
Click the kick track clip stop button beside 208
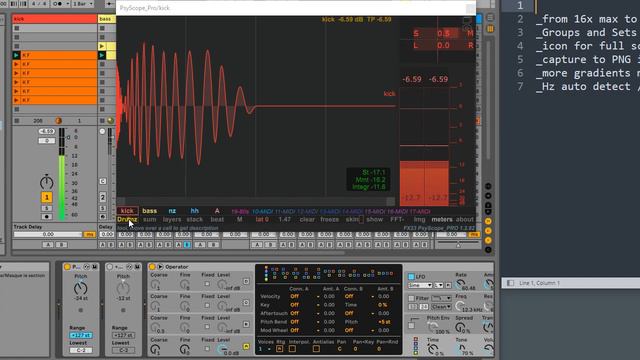pos(17,121)
